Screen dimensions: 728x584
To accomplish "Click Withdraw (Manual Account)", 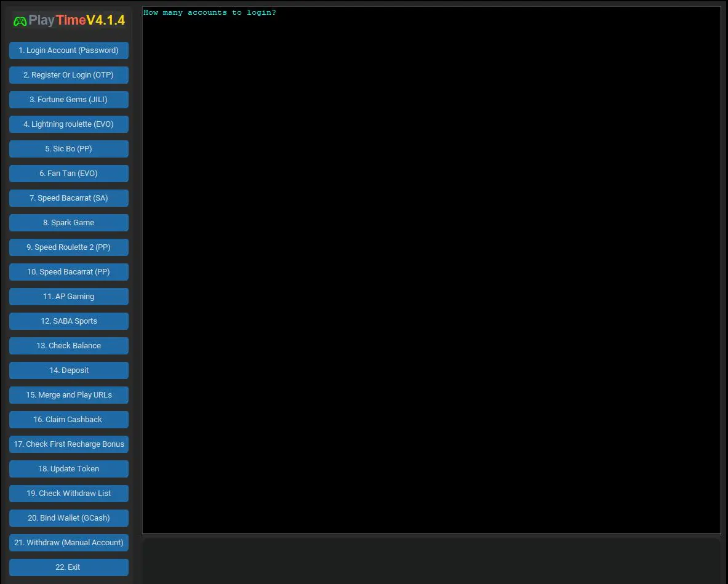I will (x=69, y=543).
